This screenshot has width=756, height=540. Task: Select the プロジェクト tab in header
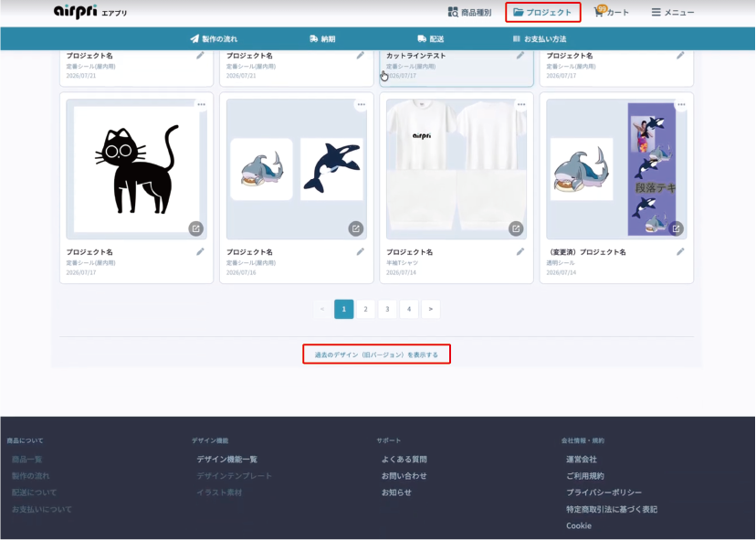(x=543, y=12)
